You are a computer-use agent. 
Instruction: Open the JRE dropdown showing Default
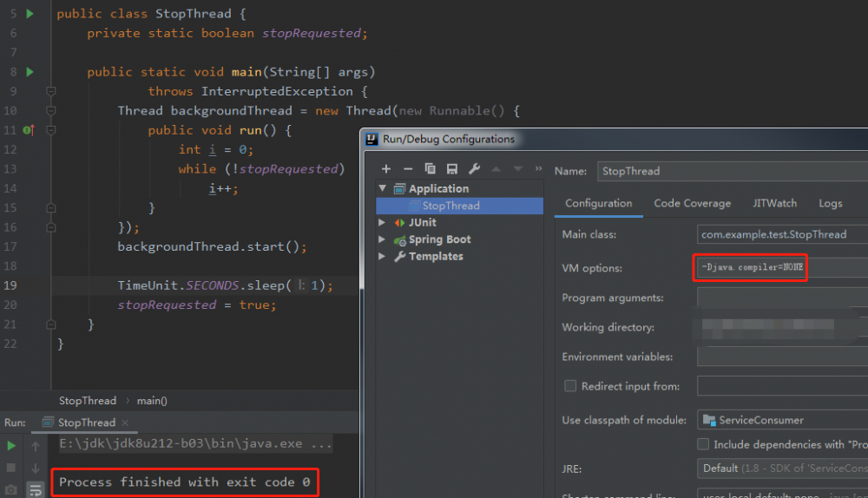[782, 469]
